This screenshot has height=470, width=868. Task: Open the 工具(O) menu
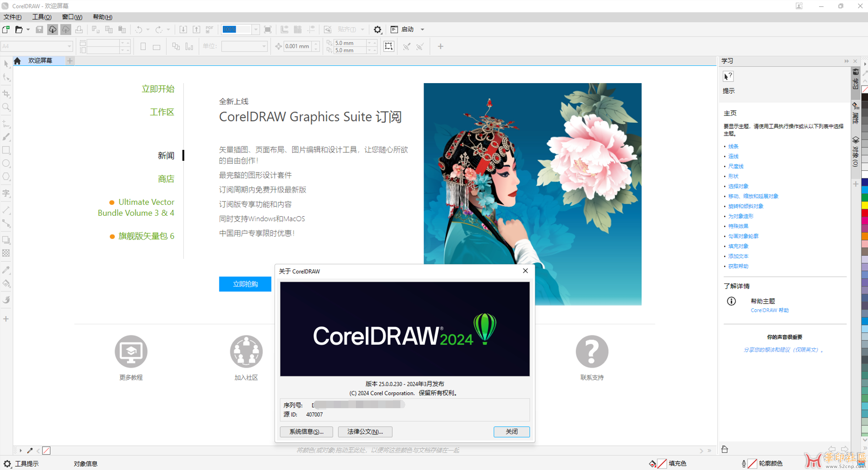coord(42,17)
